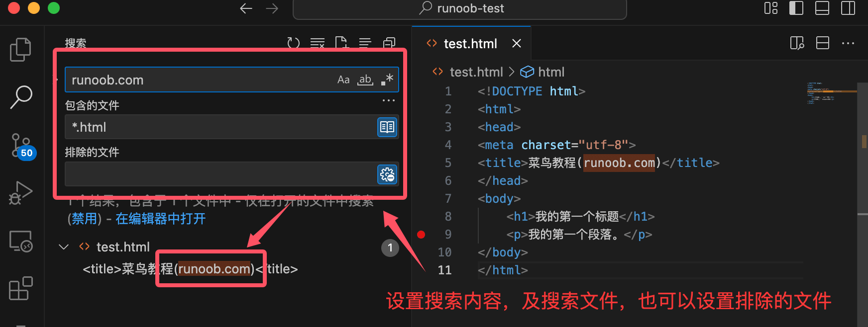868x327 pixels.
Task: Open Run and Debug view
Action: (20, 193)
